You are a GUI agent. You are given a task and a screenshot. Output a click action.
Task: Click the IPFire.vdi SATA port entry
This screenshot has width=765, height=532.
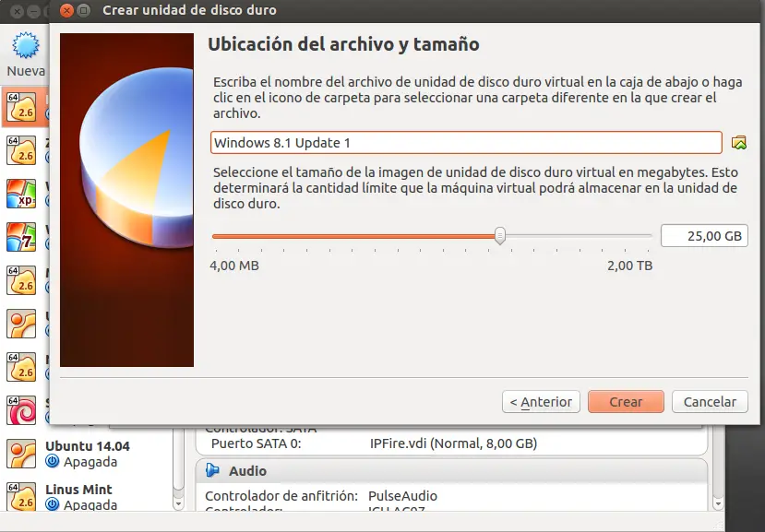[x=453, y=443]
